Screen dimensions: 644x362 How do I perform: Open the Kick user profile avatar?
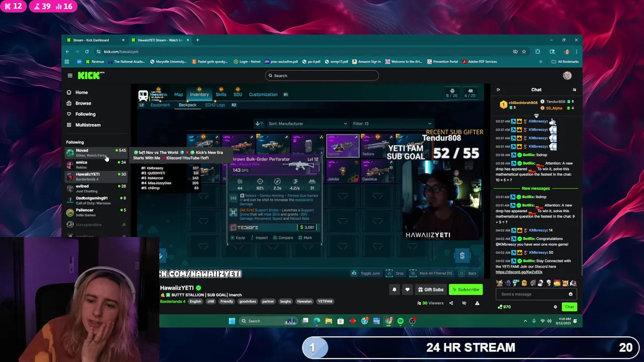pyautogui.click(x=567, y=75)
